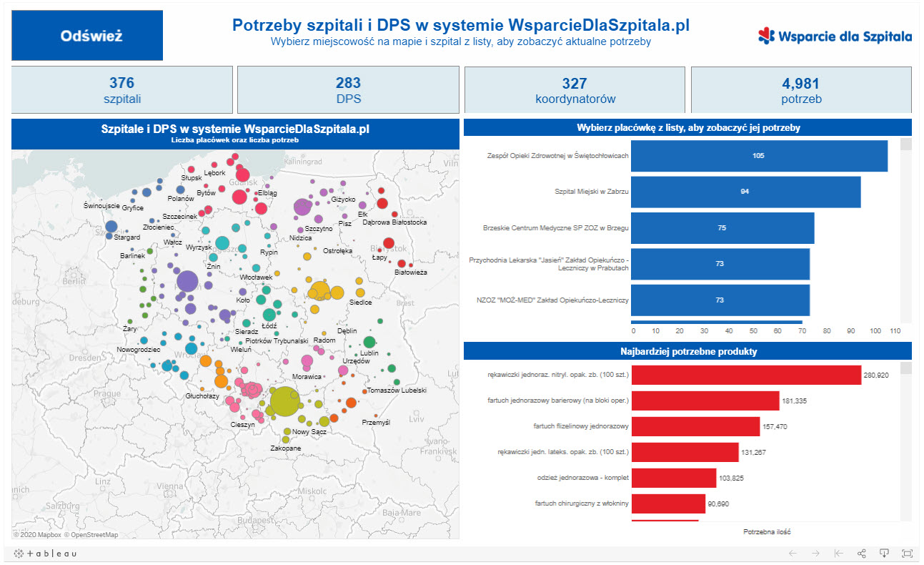Select the Szpital Miejski w Zabrzu bar
Image resolution: width=924 pixels, height=565 pixels.
745,192
